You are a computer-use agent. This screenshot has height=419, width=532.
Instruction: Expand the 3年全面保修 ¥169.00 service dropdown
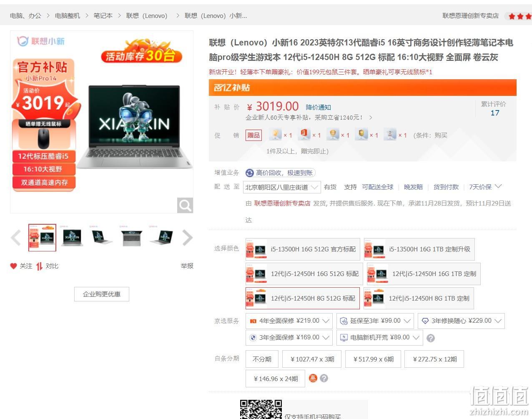click(x=289, y=338)
